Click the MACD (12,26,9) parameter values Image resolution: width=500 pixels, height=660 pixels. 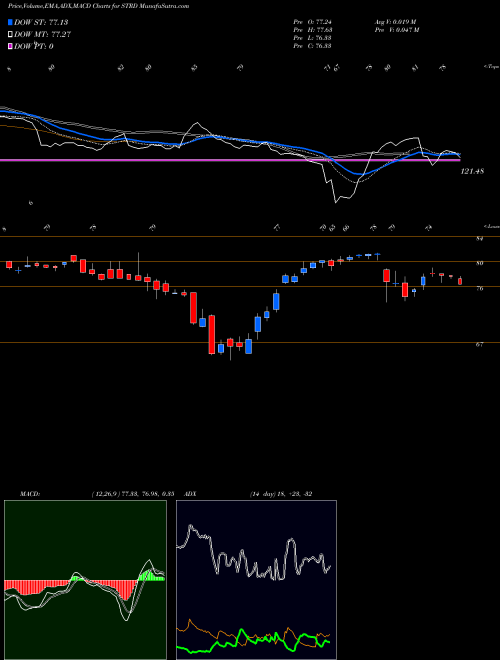click(x=133, y=494)
